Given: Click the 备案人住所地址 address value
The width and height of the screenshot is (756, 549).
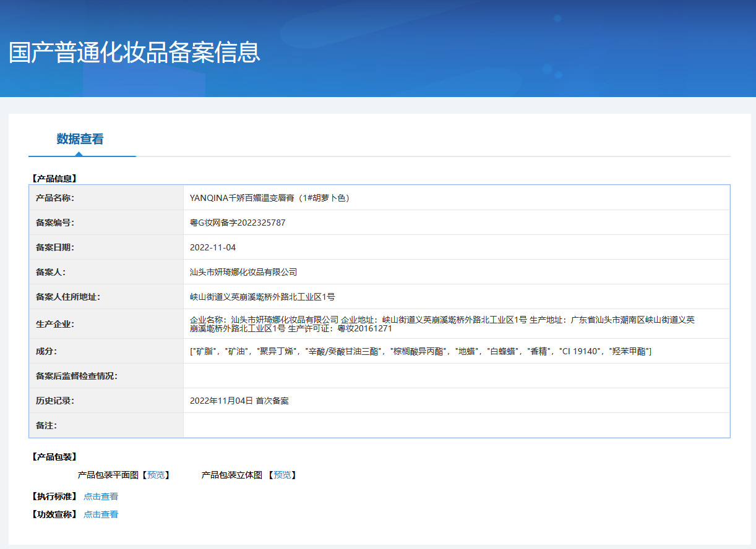Looking at the screenshot, I should [262, 297].
